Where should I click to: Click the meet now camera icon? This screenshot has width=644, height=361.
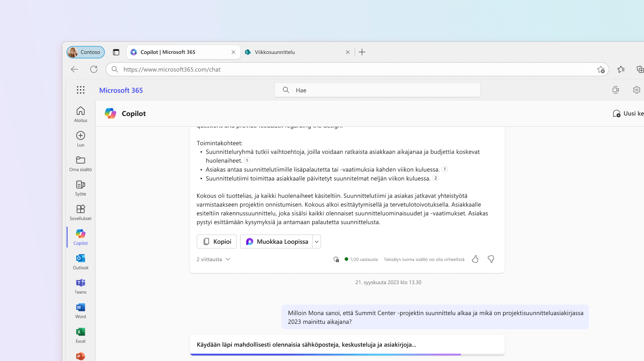coord(616,90)
